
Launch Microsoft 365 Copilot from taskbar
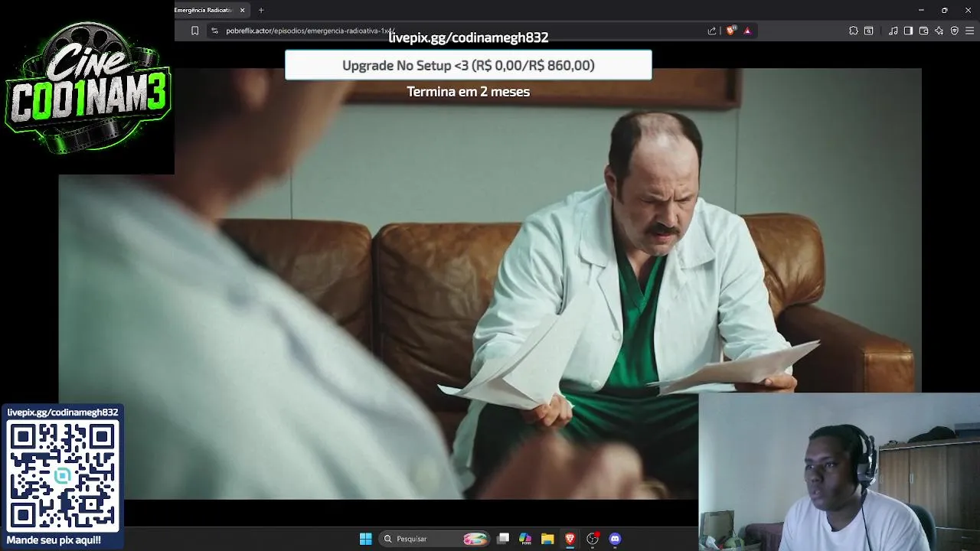pos(525,539)
